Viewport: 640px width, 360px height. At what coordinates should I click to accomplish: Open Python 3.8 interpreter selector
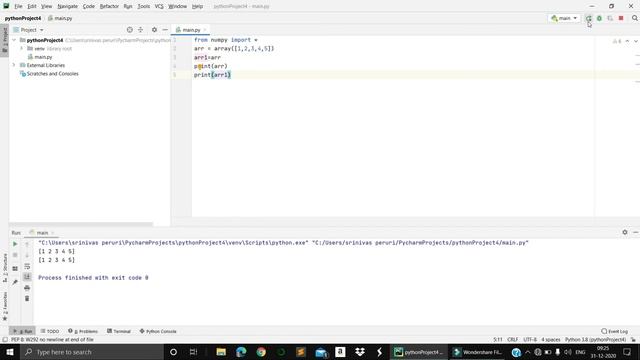coord(596,340)
